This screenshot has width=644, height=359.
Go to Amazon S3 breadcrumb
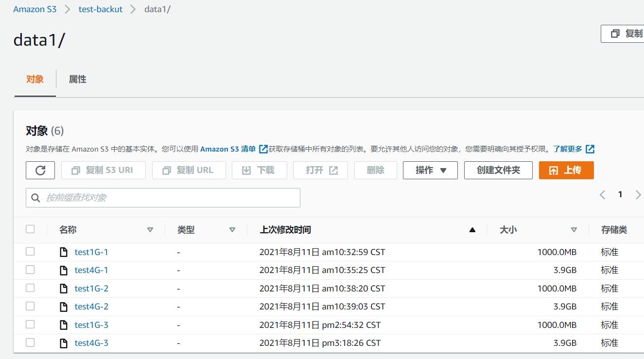35,9
